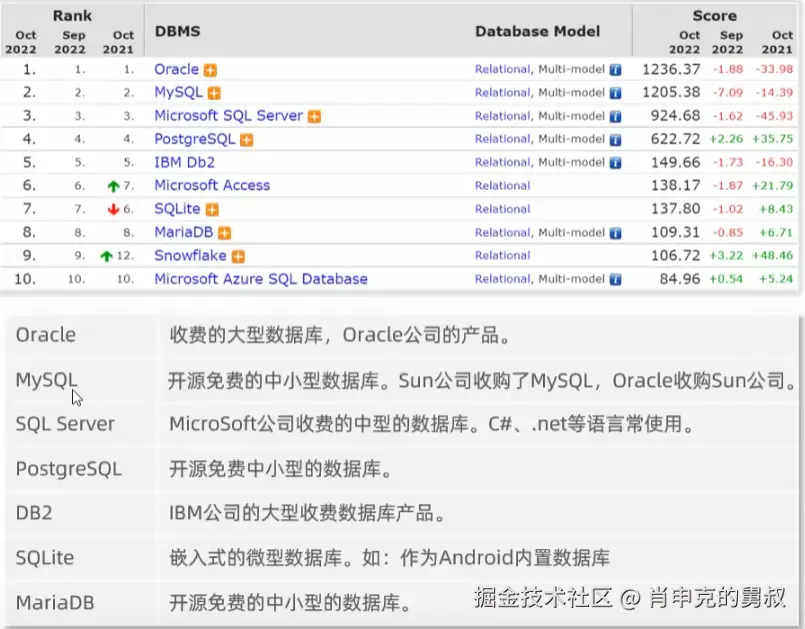Open the Microsoft Access link

tap(212, 185)
